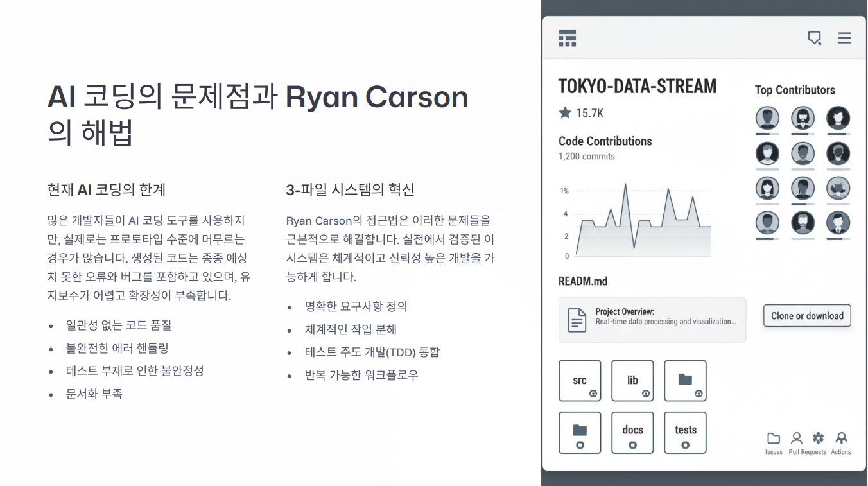The width and height of the screenshot is (868, 486).
Task: Click the '문서화 부족' bullet
Action: click(x=94, y=394)
